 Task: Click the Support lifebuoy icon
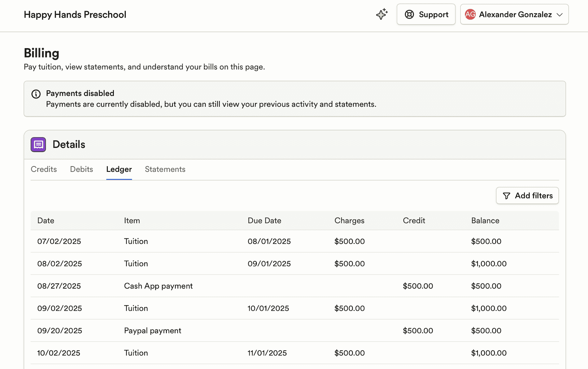point(409,14)
